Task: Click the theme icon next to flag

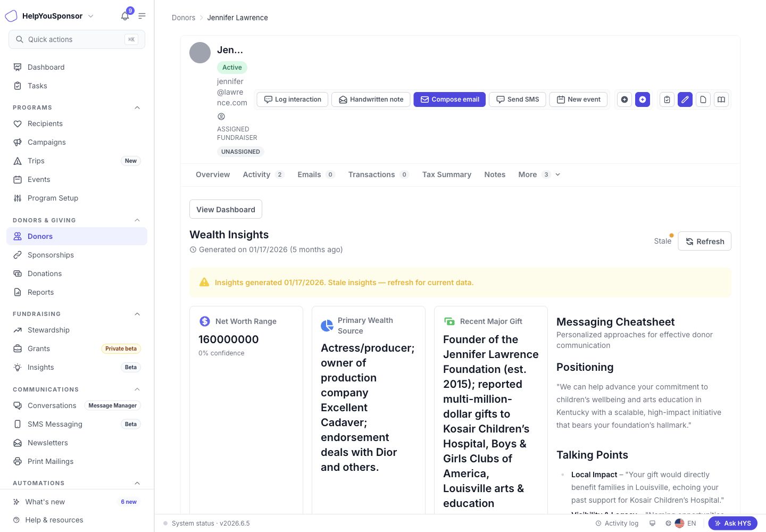Action: pos(668,523)
